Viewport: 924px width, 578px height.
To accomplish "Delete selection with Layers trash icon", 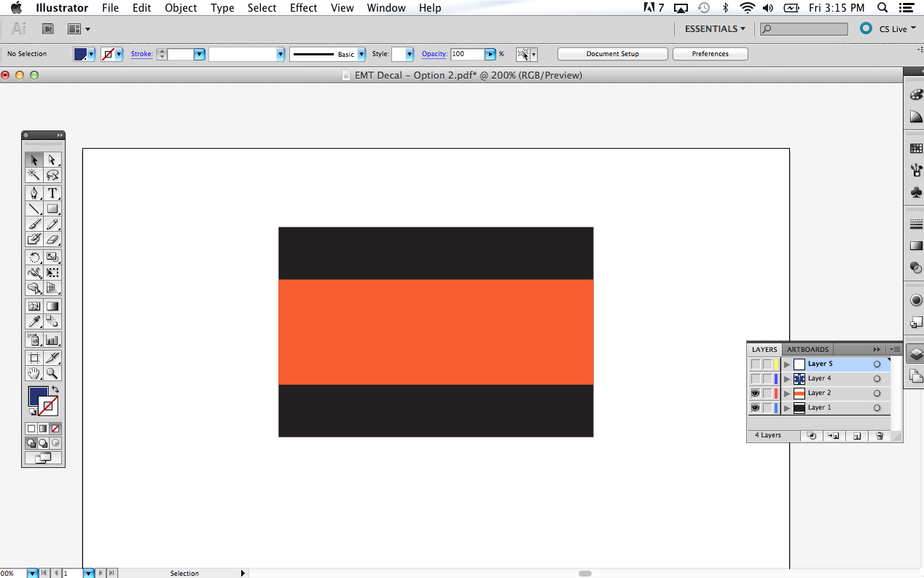I will (880, 436).
